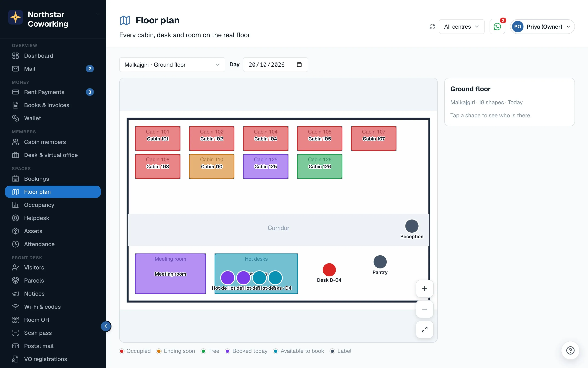Click the Rent Payments card icon

(x=16, y=92)
